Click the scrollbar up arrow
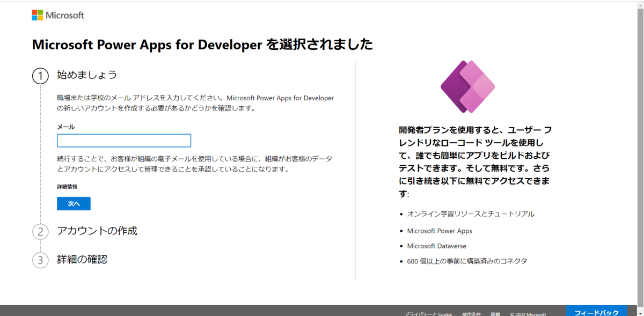Viewport: 644px width, 316px height. click(x=640, y=4)
